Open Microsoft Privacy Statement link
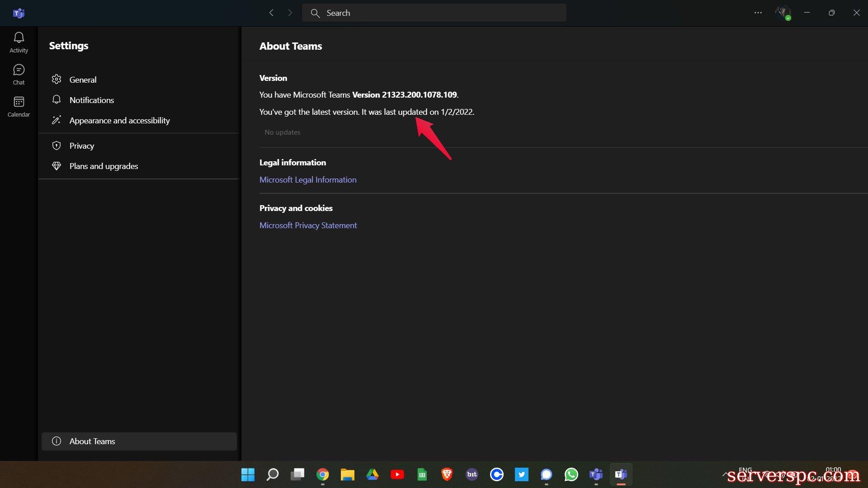 click(x=308, y=225)
